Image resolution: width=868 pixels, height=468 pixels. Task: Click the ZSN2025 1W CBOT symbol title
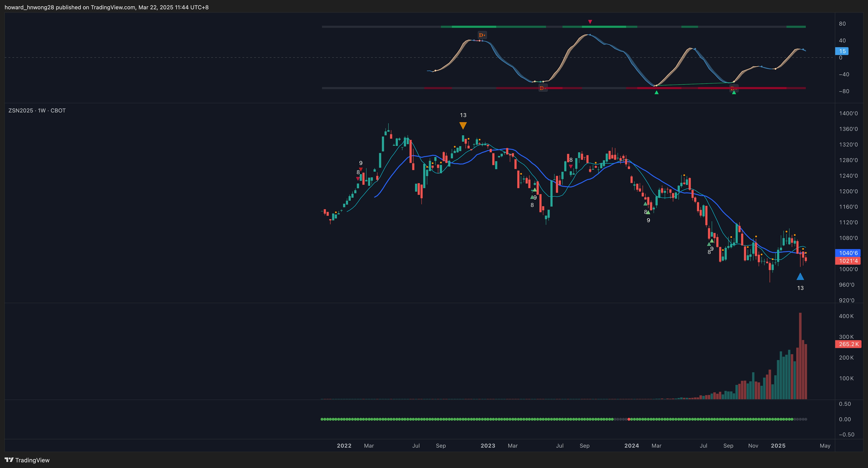click(37, 111)
